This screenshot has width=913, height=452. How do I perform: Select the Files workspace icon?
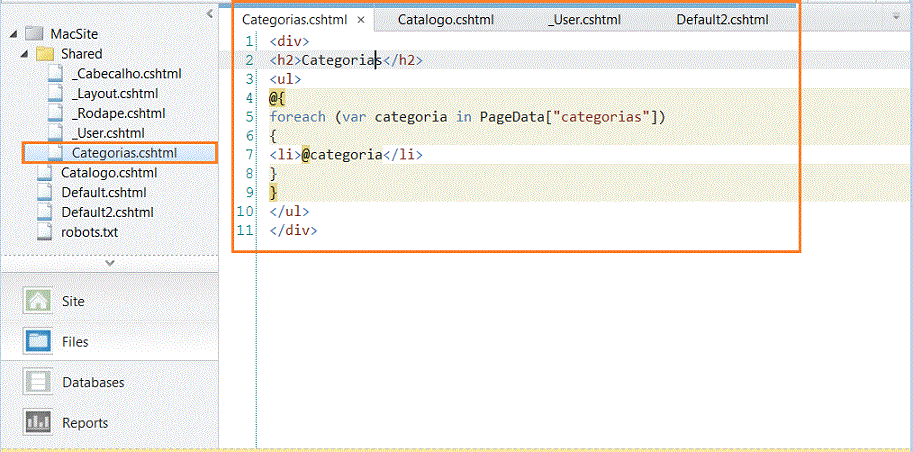[38, 341]
